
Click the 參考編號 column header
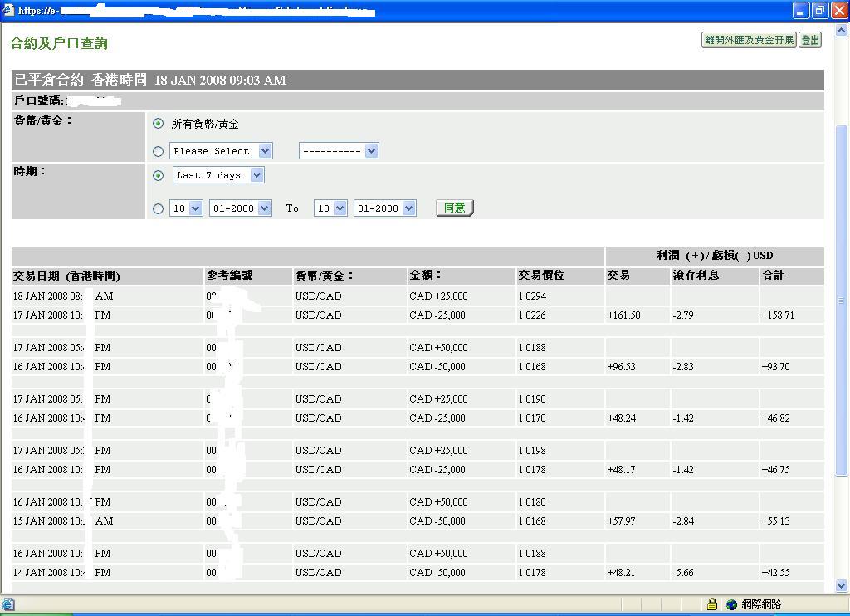pos(229,276)
